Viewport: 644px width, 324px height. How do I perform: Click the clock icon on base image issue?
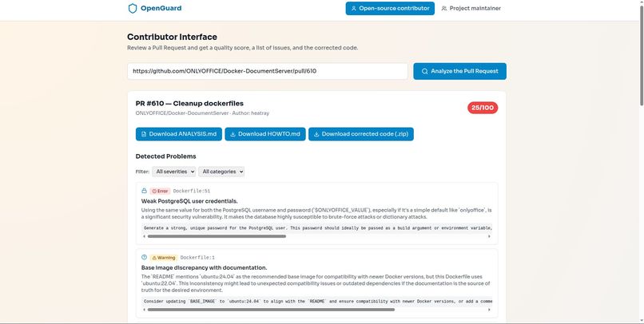(144, 257)
